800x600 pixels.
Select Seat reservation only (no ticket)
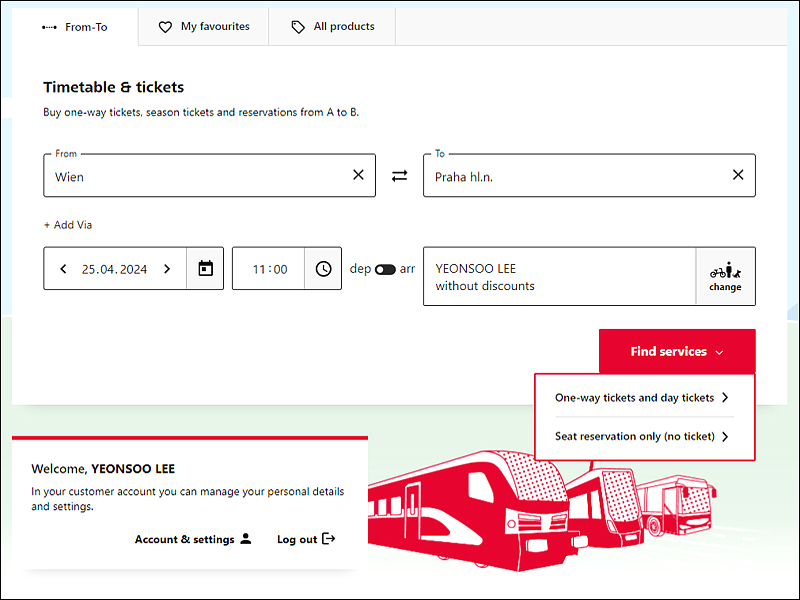(642, 436)
